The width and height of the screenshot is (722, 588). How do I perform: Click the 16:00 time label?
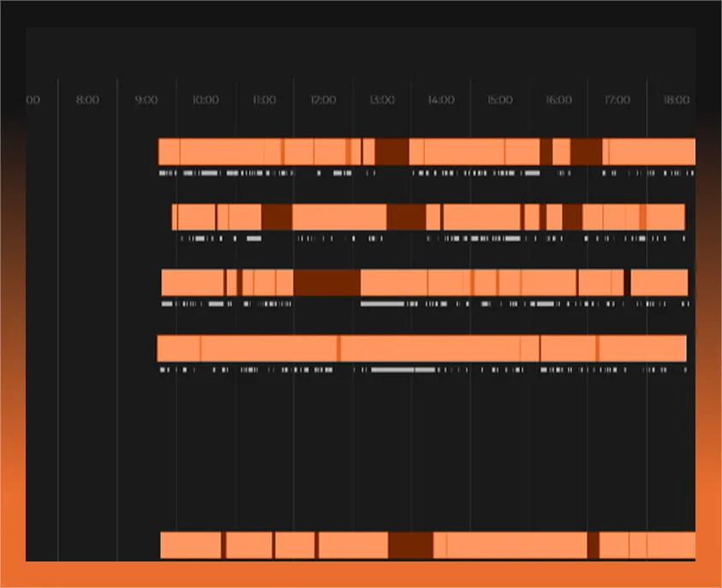558,100
